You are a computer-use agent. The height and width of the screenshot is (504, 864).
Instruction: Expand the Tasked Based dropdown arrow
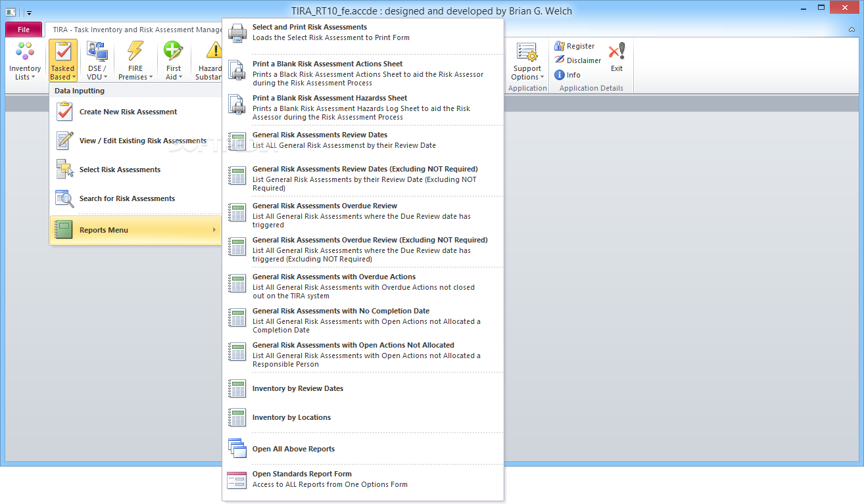pos(73,78)
